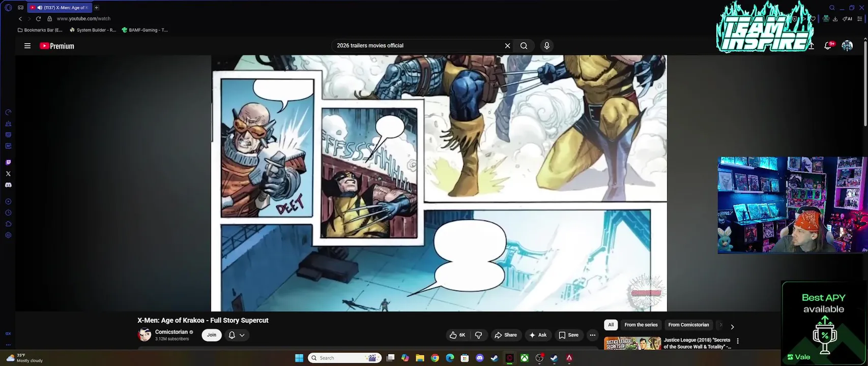Select the All filter chip
The width and height of the screenshot is (868, 366).
point(611,325)
